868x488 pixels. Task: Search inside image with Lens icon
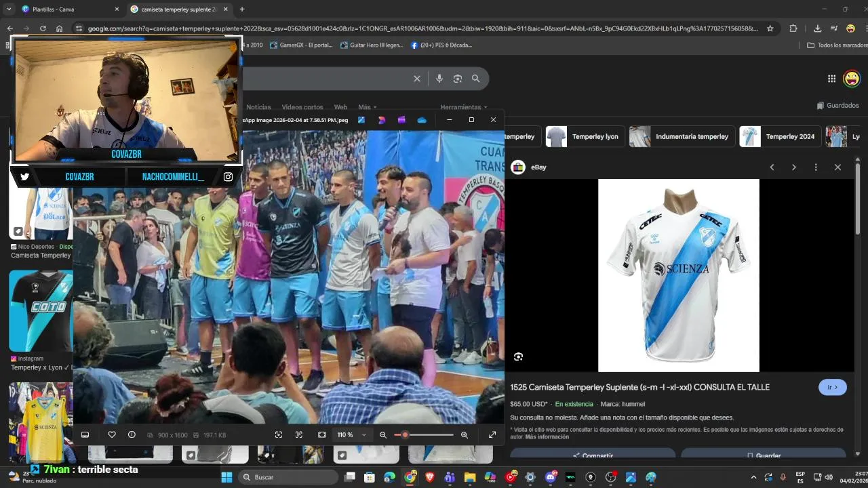[x=519, y=357]
